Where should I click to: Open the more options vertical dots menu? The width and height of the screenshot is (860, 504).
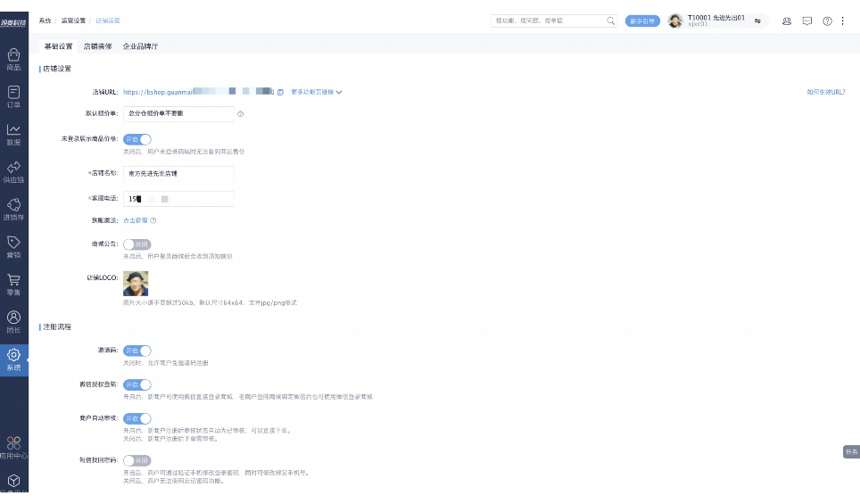842,21
